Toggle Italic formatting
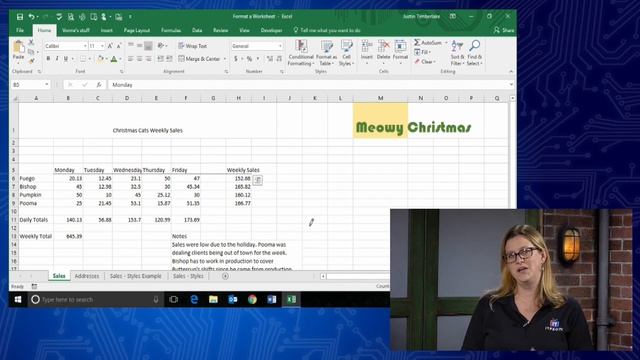 57,59
